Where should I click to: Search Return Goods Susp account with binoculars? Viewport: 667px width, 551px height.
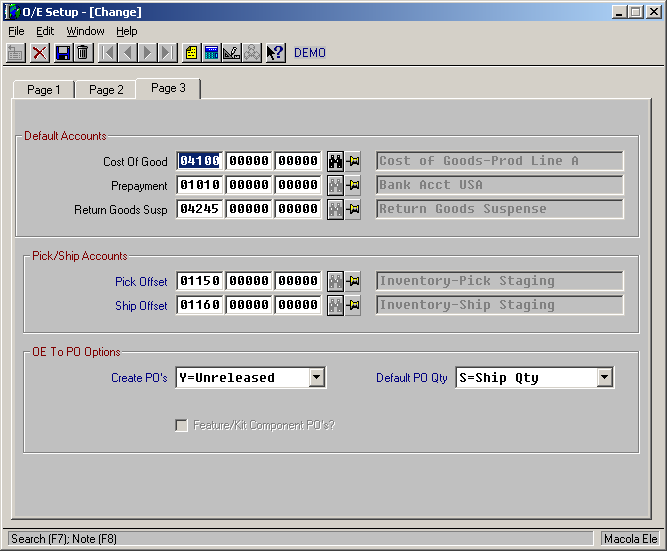[335, 209]
